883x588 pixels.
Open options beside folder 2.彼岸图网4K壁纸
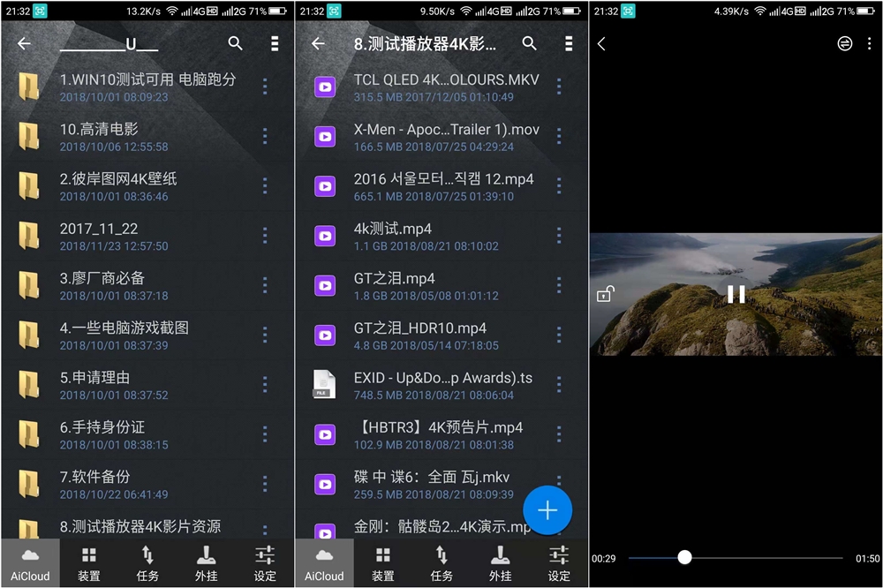pos(263,186)
